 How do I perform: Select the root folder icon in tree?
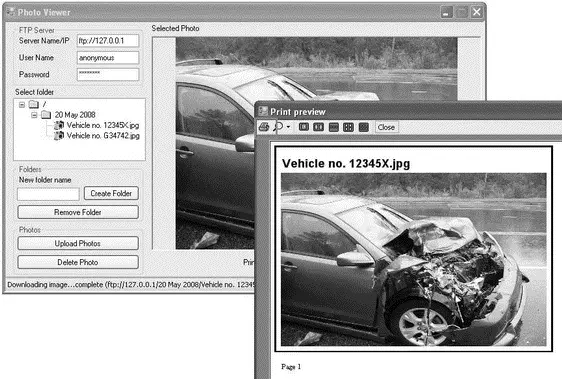tap(34, 104)
